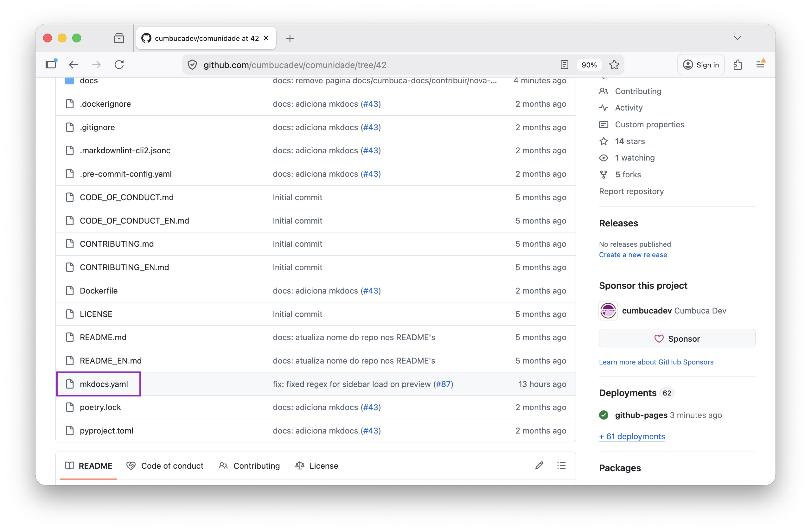Open the cumbucadev avatar thumbnail
Image resolution: width=811 pixels, height=532 pixels.
608,311
